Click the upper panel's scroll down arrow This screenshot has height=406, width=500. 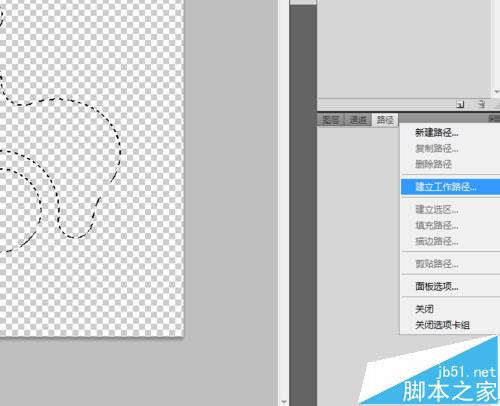(496, 92)
